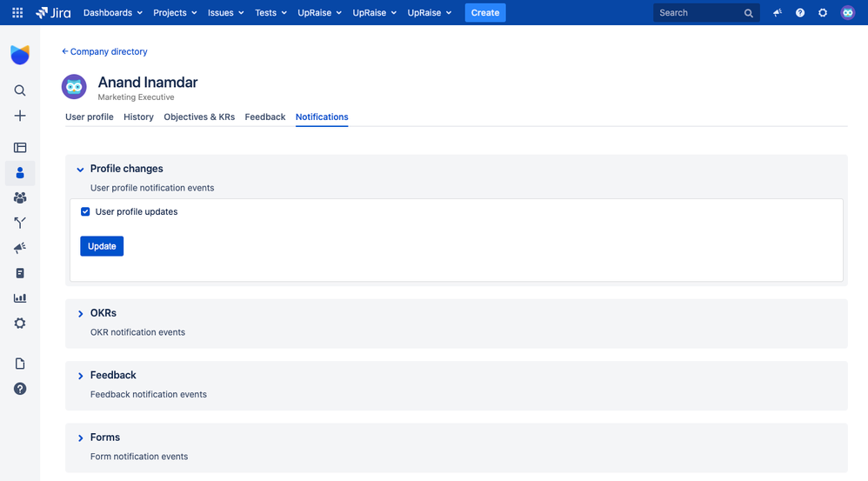Switch to the History tab
Image resolution: width=868 pixels, height=481 pixels.
pyautogui.click(x=138, y=117)
